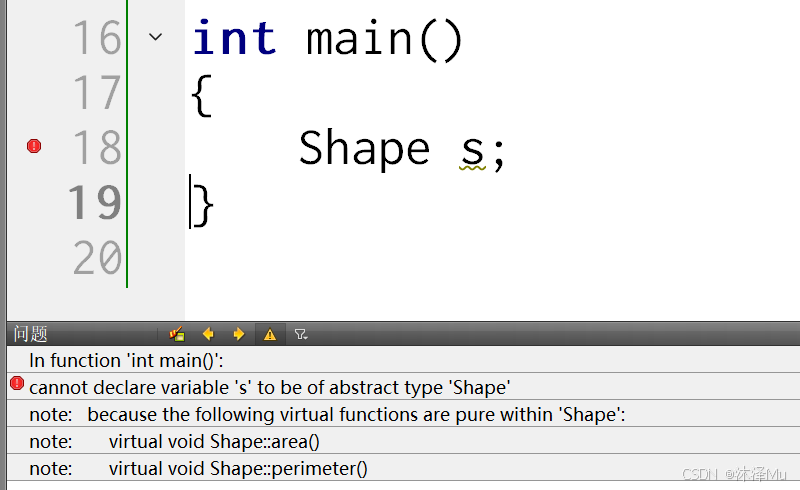Click the 'main()' function name
The image size is (800, 490).
tap(384, 40)
